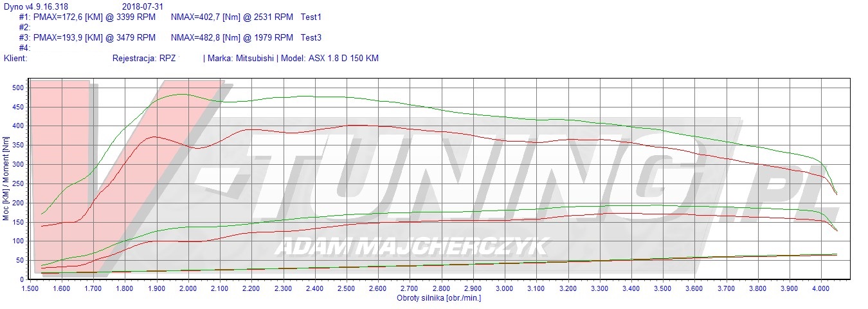This screenshot has height=309, width=868.
Task: Select the PMAX=193,9 [KM] reading for run #3
Action: pos(94,38)
